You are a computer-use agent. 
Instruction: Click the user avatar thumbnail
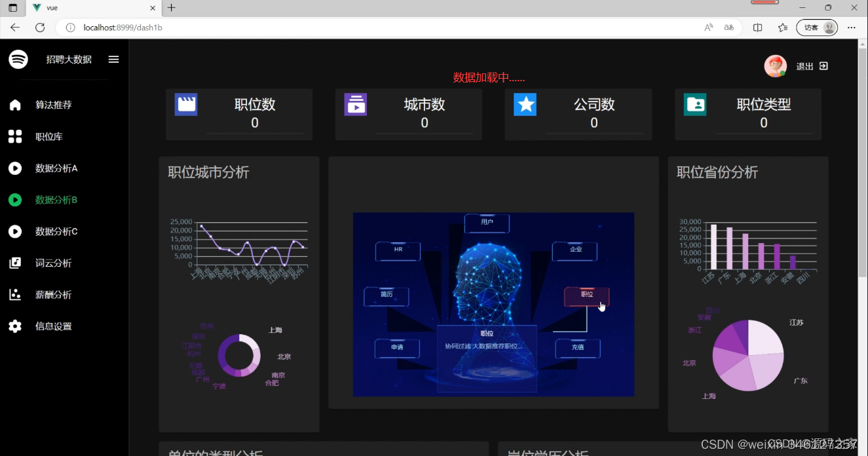(x=775, y=66)
